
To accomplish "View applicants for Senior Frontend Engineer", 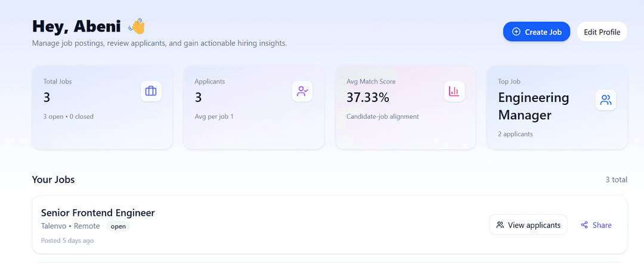I will pyautogui.click(x=528, y=225).
